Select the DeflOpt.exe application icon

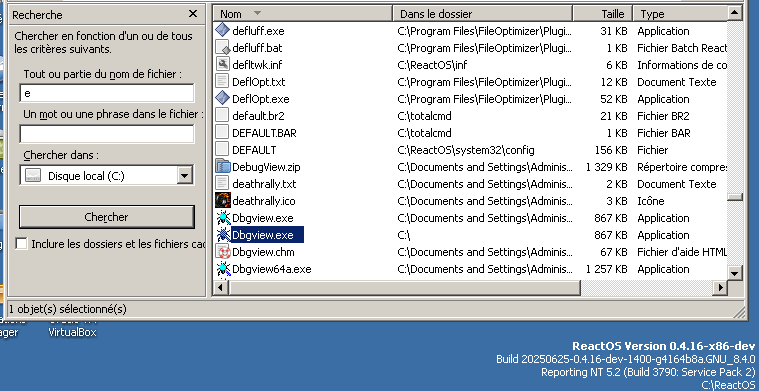pyautogui.click(x=222, y=98)
